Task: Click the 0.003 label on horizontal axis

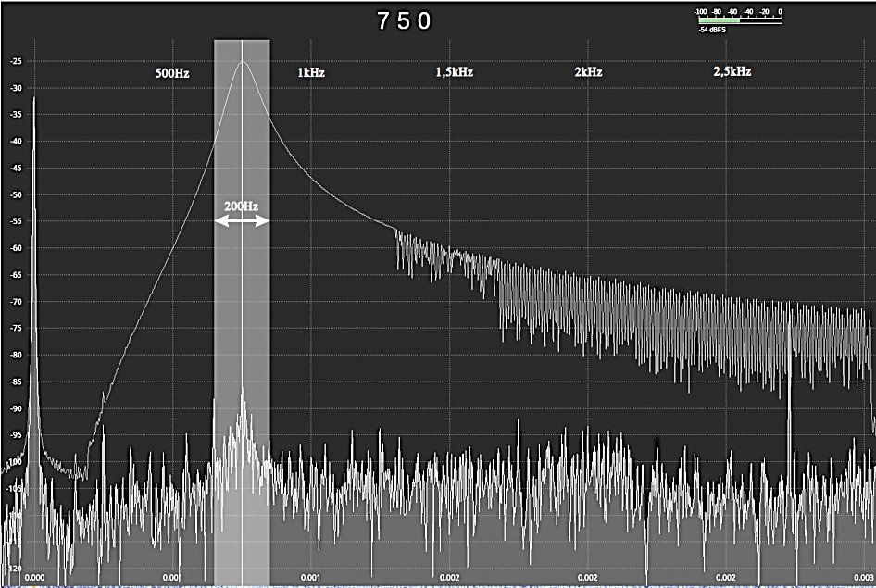Action: 861,577
